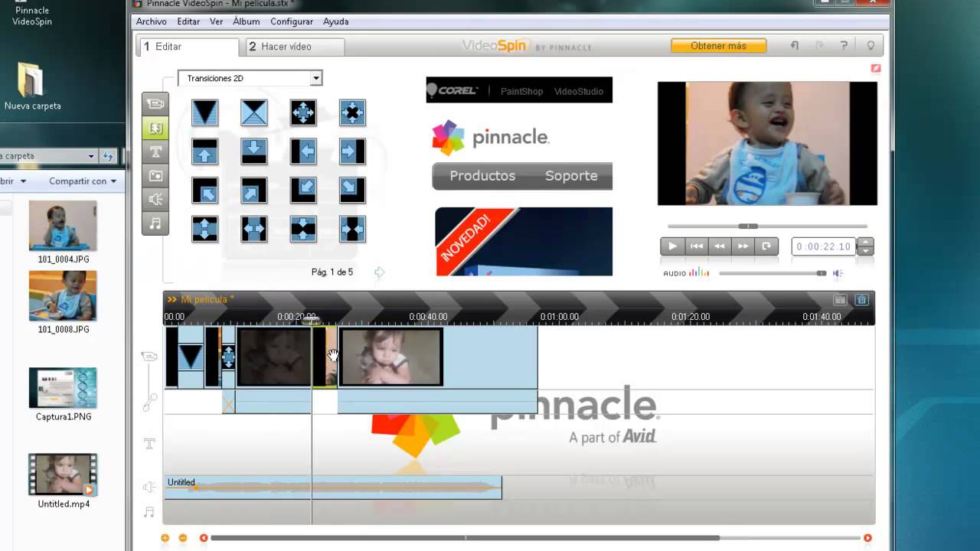Pick the diagonal down-right arrow transition

pyautogui.click(x=352, y=190)
